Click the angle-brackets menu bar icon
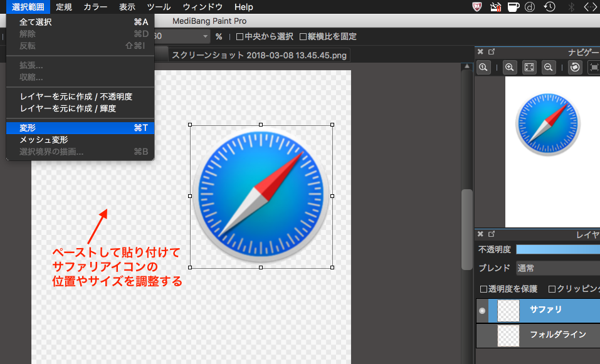This screenshot has width=600, height=364. click(x=591, y=7)
